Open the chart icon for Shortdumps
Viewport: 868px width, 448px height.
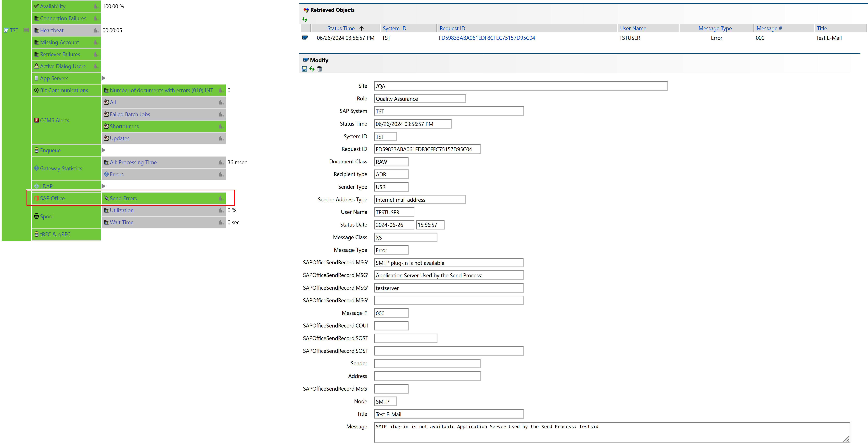click(x=221, y=126)
